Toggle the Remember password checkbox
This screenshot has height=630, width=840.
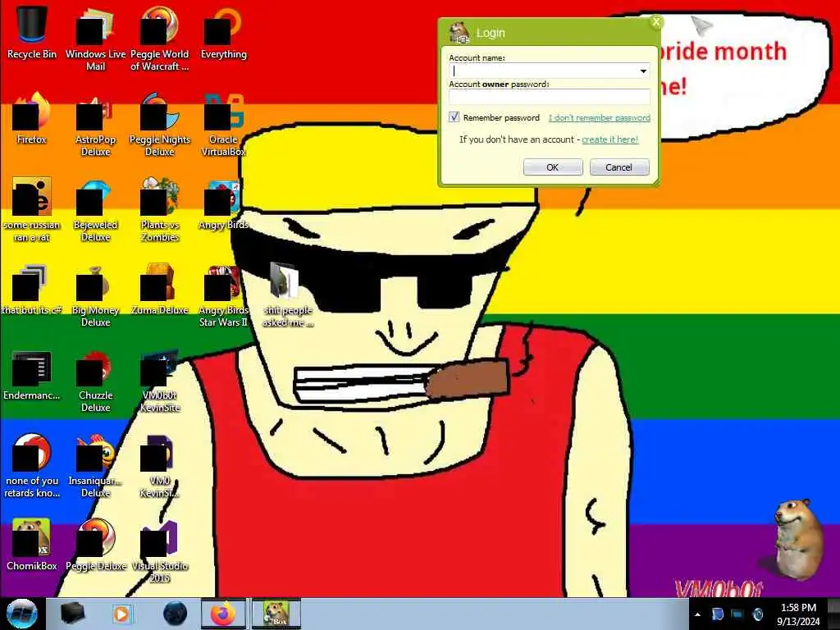(x=454, y=117)
